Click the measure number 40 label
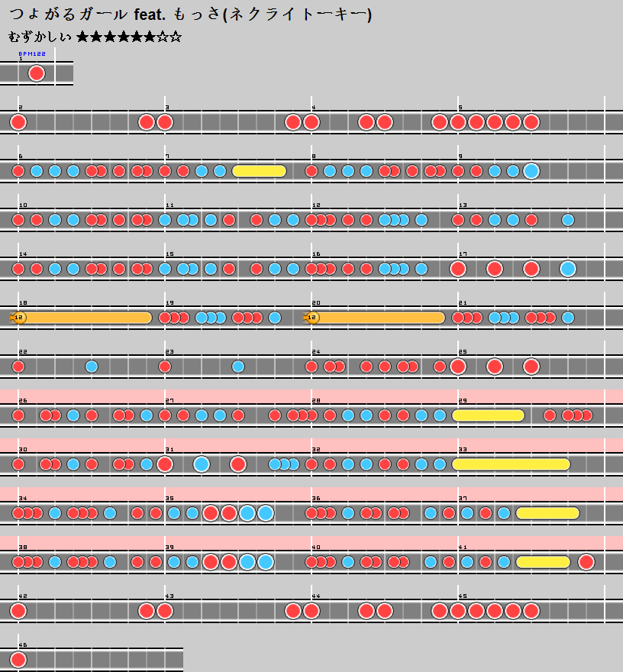Viewport: 623px width, 672px height. [x=316, y=548]
